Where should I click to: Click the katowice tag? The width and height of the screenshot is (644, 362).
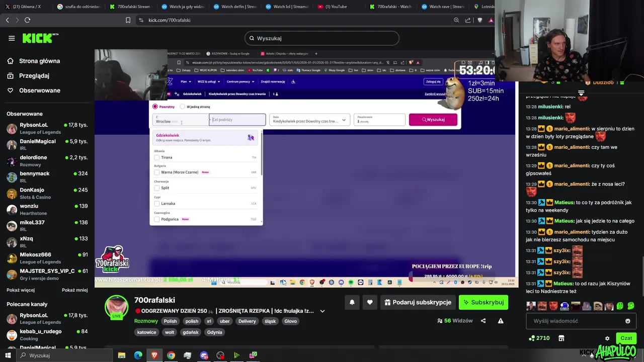[x=147, y=332]
